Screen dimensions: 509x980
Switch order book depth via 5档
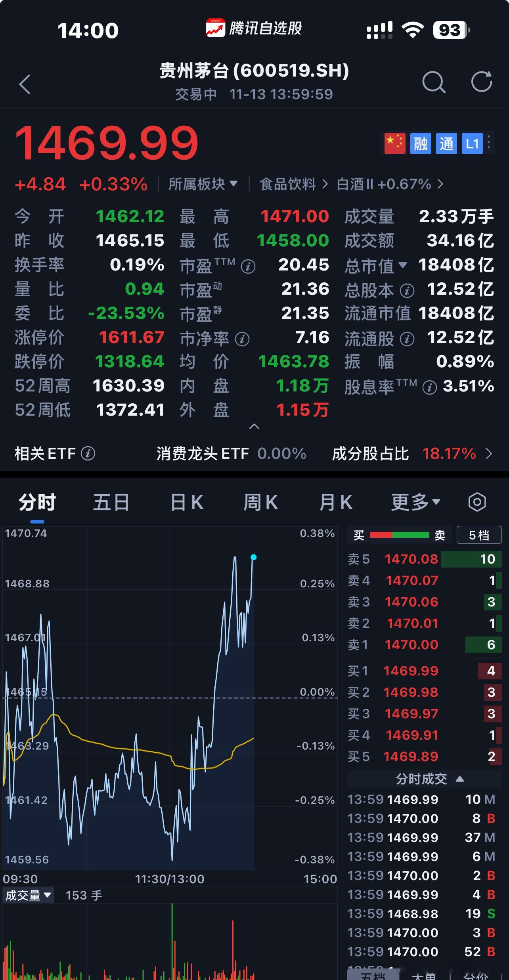(479, 535)
